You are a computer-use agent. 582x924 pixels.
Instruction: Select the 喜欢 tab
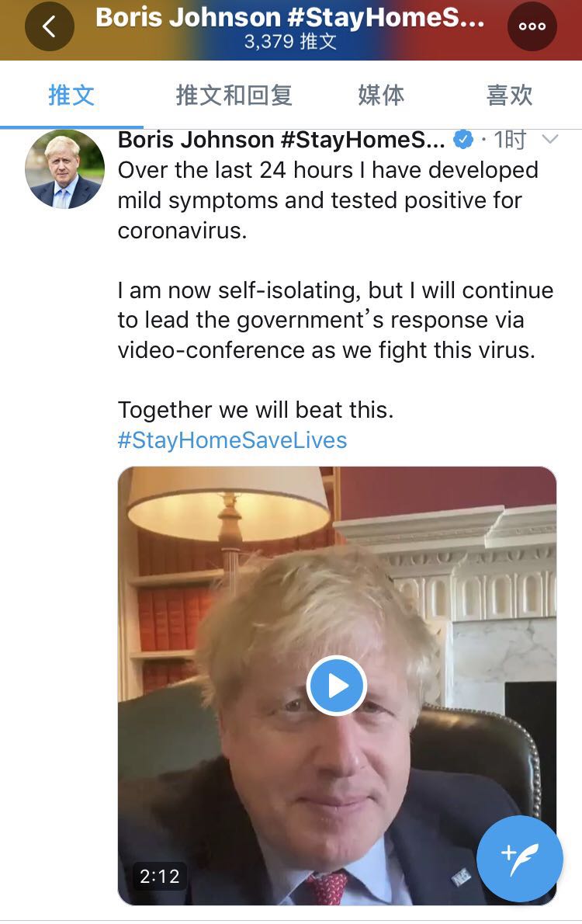coord(509,96)
